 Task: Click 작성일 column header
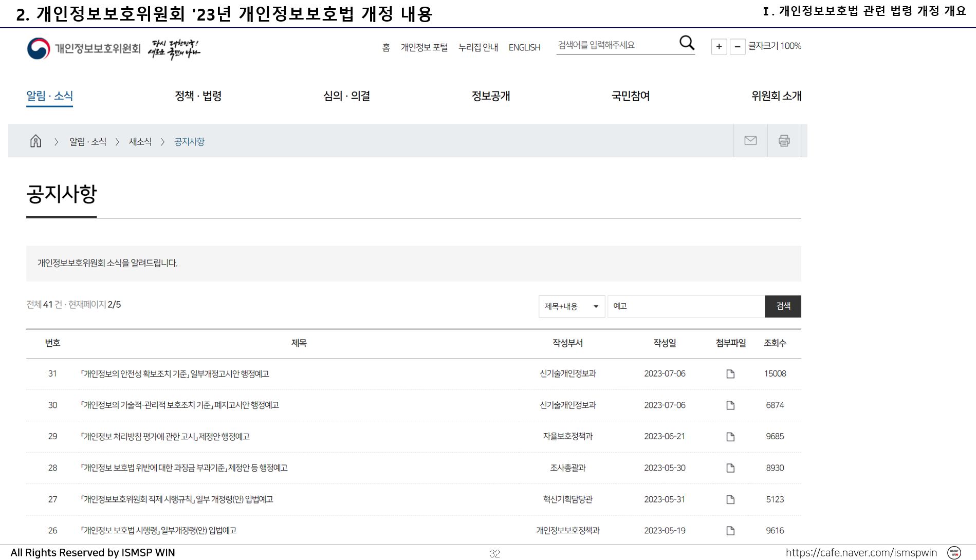(665, 343)
